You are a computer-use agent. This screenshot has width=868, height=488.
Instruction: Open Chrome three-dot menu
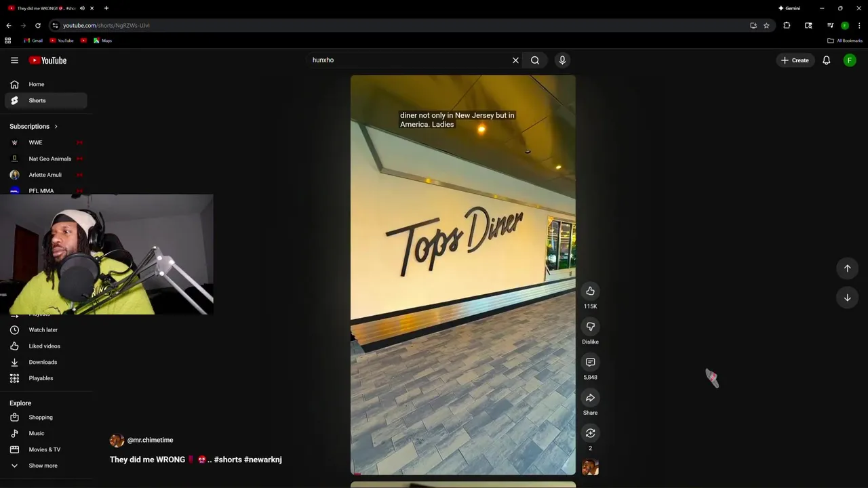point(859,26)
